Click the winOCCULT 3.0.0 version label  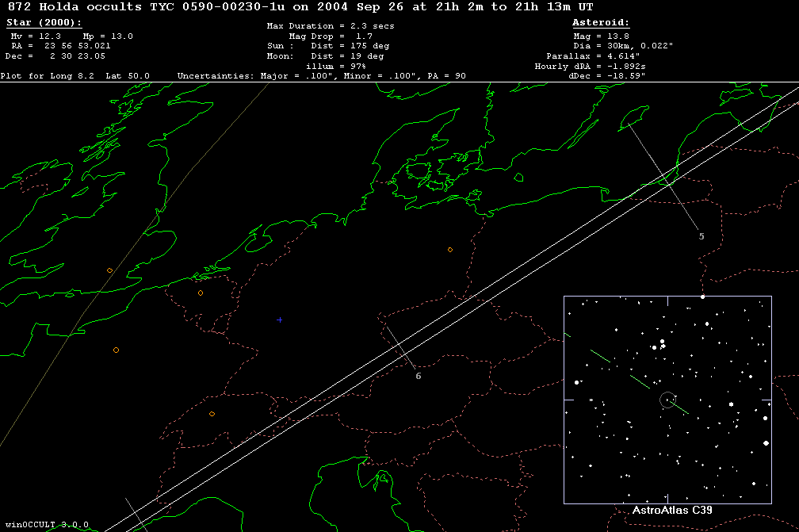pos(46,525)
